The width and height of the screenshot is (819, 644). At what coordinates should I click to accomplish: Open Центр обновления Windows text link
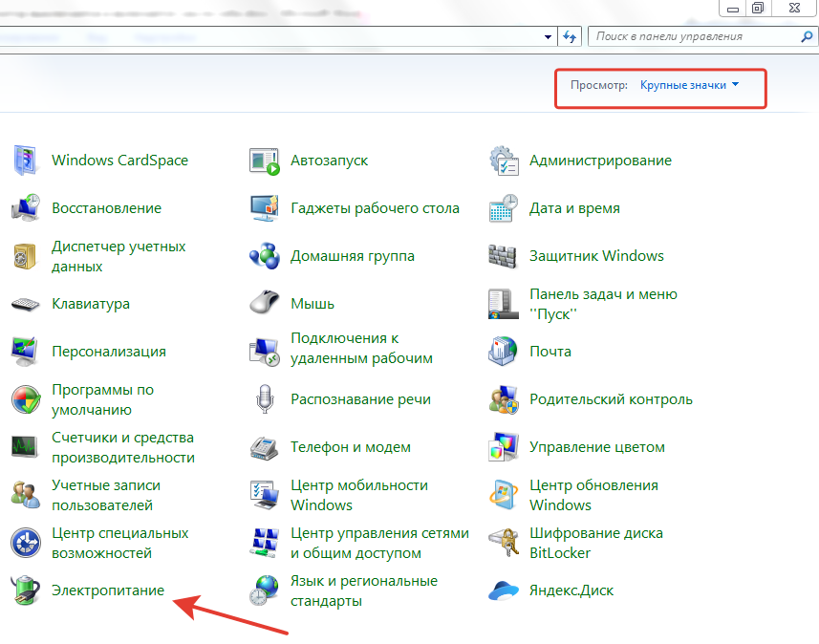coord(593,495)
